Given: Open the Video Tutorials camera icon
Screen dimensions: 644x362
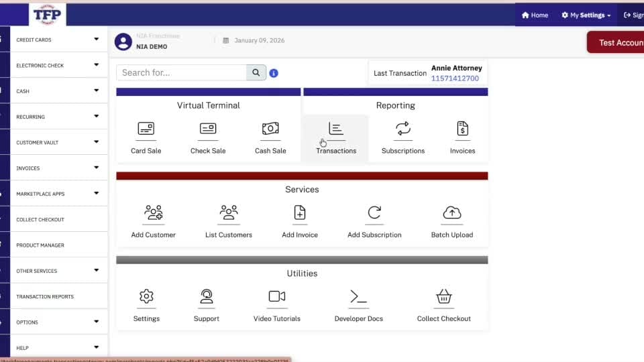Looking at the screenshot, I should coord(277,296).
